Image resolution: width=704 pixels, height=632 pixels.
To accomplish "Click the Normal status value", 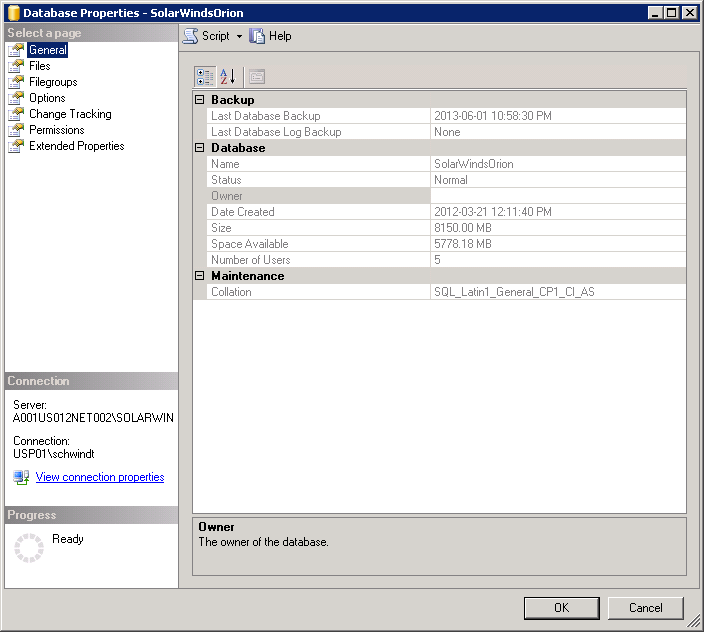I will pos(450,180).
